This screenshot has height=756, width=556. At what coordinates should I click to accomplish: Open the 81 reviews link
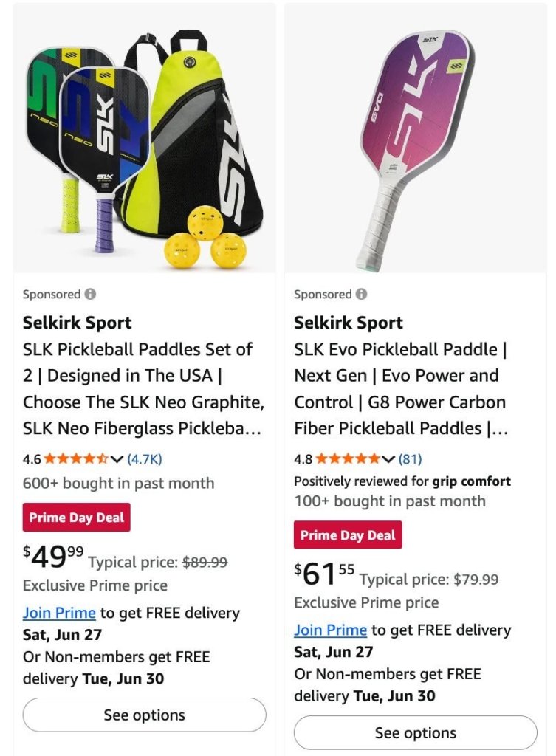(x=410, y=458)
